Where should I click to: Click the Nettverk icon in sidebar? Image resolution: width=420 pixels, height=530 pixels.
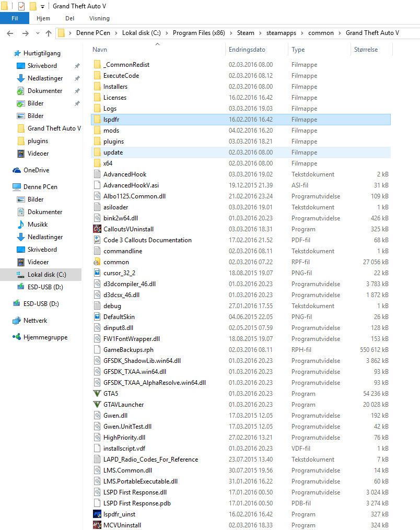(17, 321)
